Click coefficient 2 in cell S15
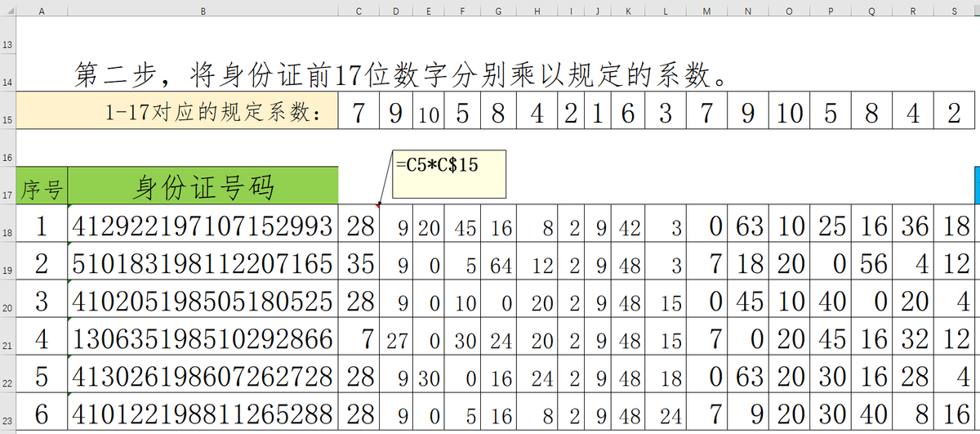Screen dimensions: 980x434 (x=954, y=112)
